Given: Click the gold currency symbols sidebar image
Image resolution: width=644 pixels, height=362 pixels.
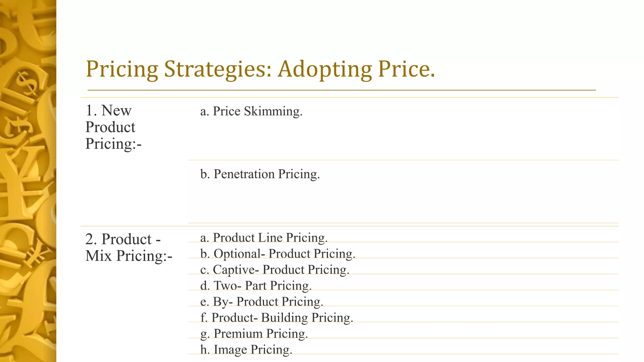Looking at the screenshot, I should pos(28,181).
